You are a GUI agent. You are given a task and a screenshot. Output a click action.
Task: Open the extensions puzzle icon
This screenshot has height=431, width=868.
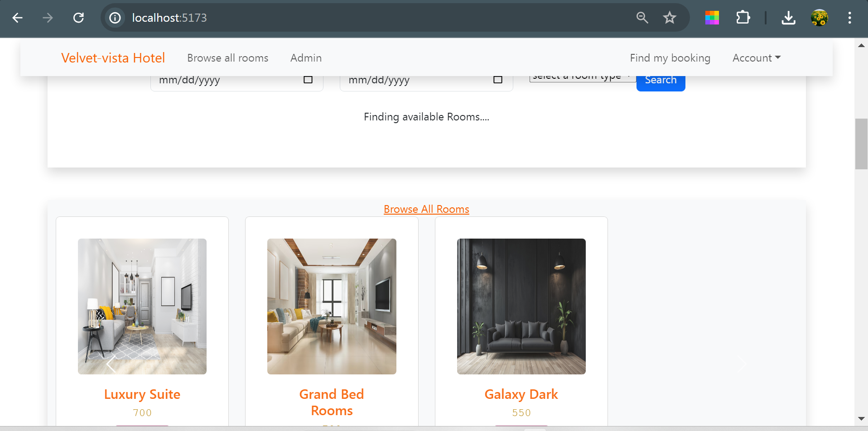click(743, 18)
